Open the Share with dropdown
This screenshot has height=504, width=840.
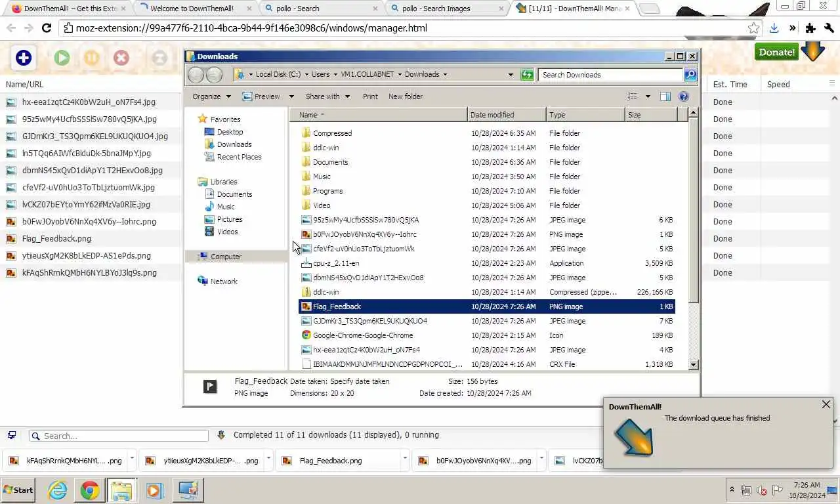327,96
